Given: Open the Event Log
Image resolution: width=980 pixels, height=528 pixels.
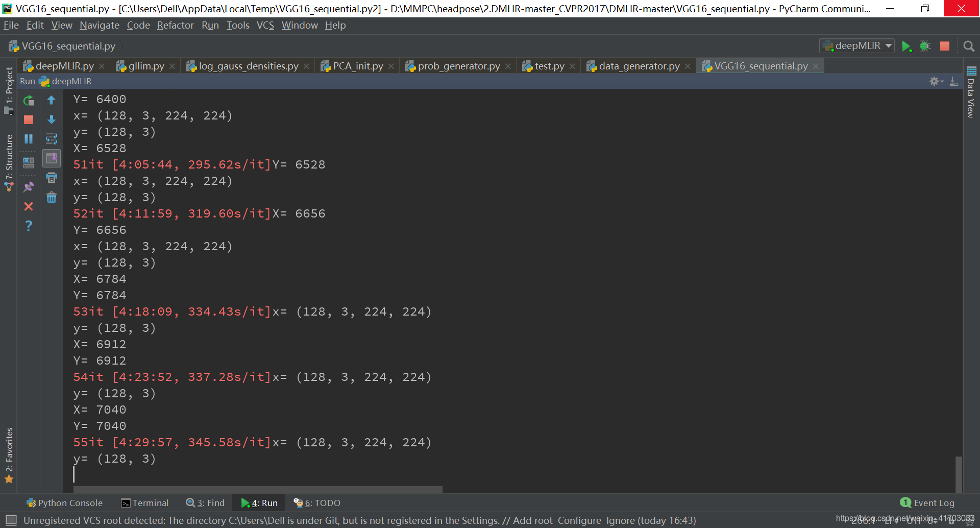Looking at the screenshot, I should point(927,503).
